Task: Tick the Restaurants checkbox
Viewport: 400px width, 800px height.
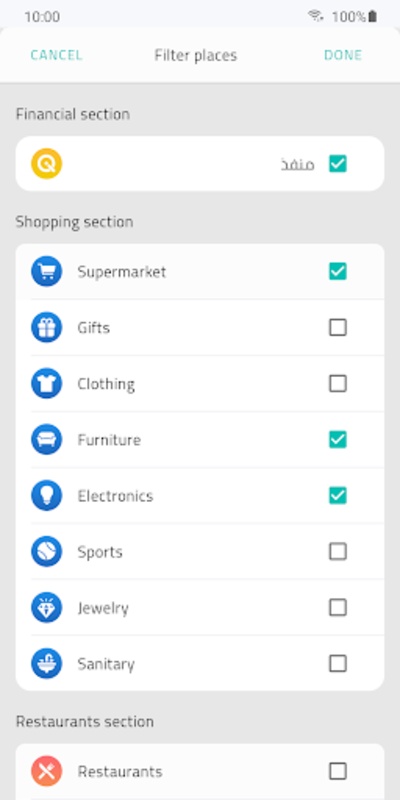Action: 338,771
